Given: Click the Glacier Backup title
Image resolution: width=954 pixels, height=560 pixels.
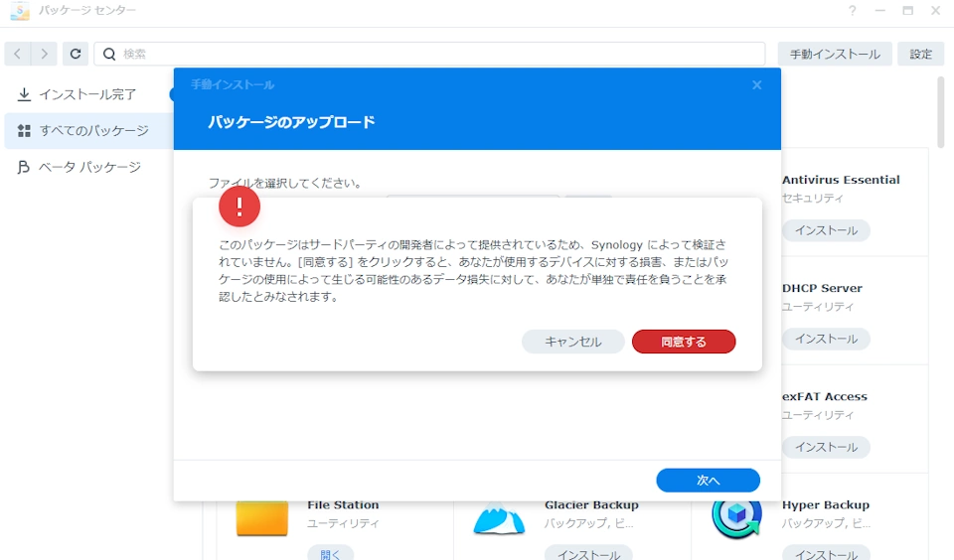Looking at the screenshot, I should click(x=591, y=504).
